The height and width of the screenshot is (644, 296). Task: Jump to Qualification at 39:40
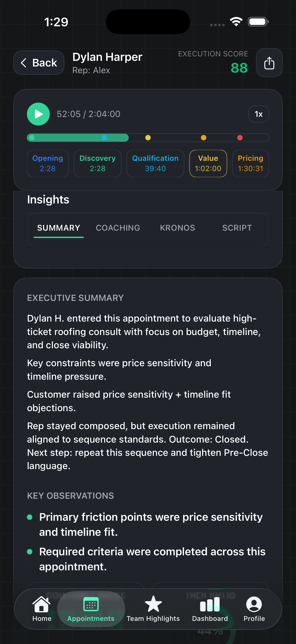155,163
